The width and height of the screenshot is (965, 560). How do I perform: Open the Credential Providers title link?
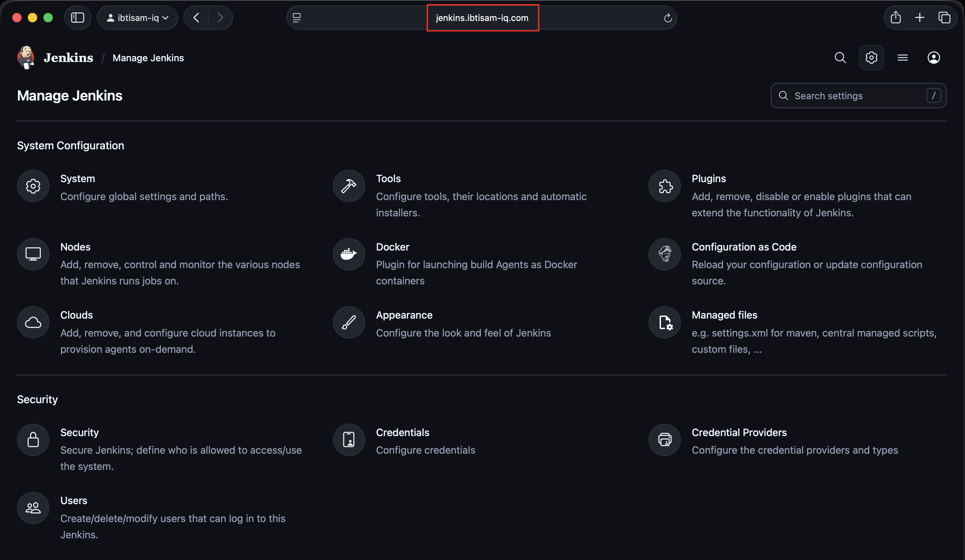[x=739, y=432]
